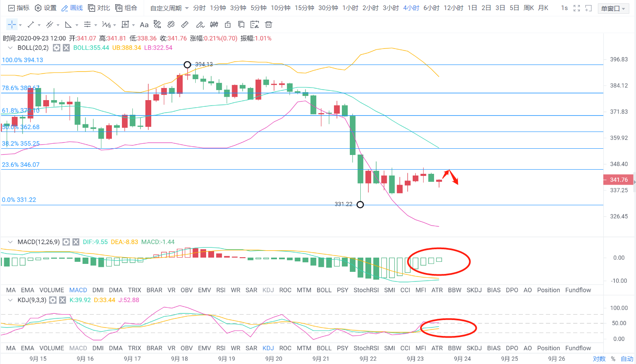
Task: Click the copy drawings icon
Action: (x=241, y=25)
